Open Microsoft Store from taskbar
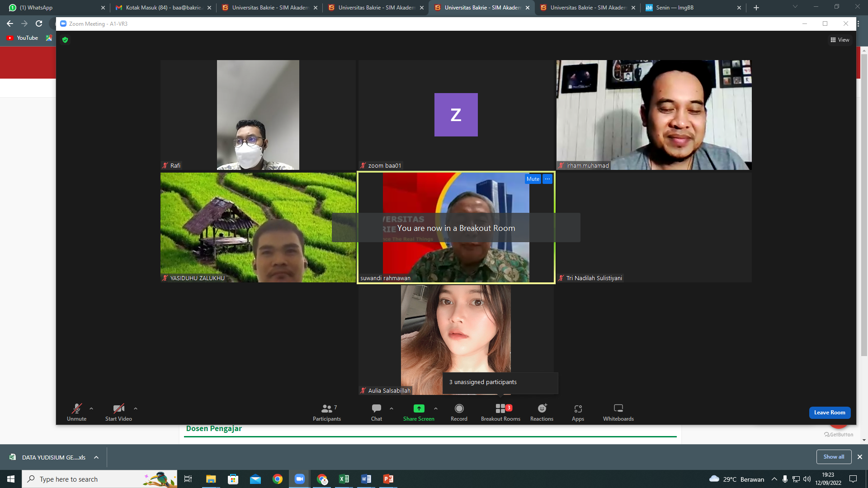 233,479
